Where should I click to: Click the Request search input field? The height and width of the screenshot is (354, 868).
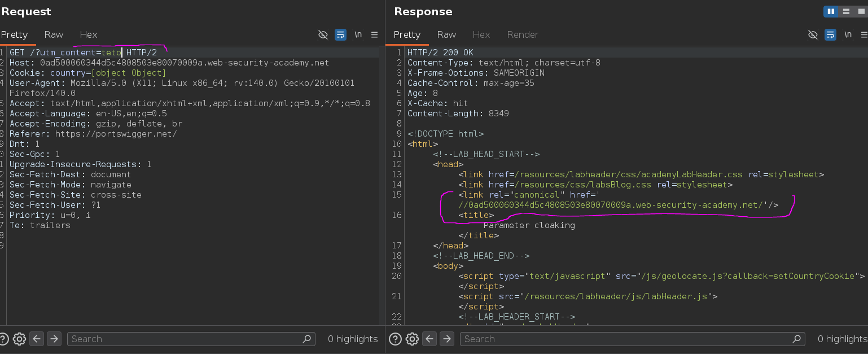pos(191,339)
